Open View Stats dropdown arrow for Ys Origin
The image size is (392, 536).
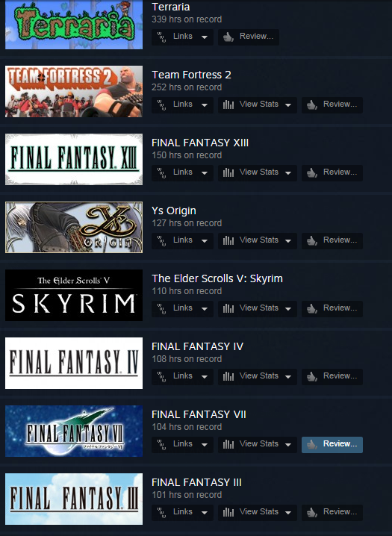(x=288, y=240)
